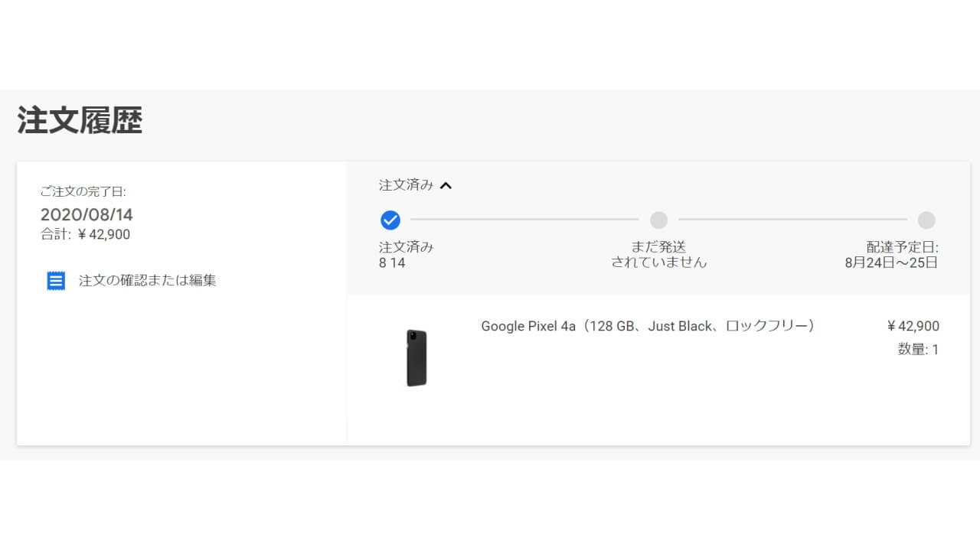The width and height of the screenshot is (980, 551).
Task: Click the order date 2020/08/14
Action: click(x=87, y=215)
